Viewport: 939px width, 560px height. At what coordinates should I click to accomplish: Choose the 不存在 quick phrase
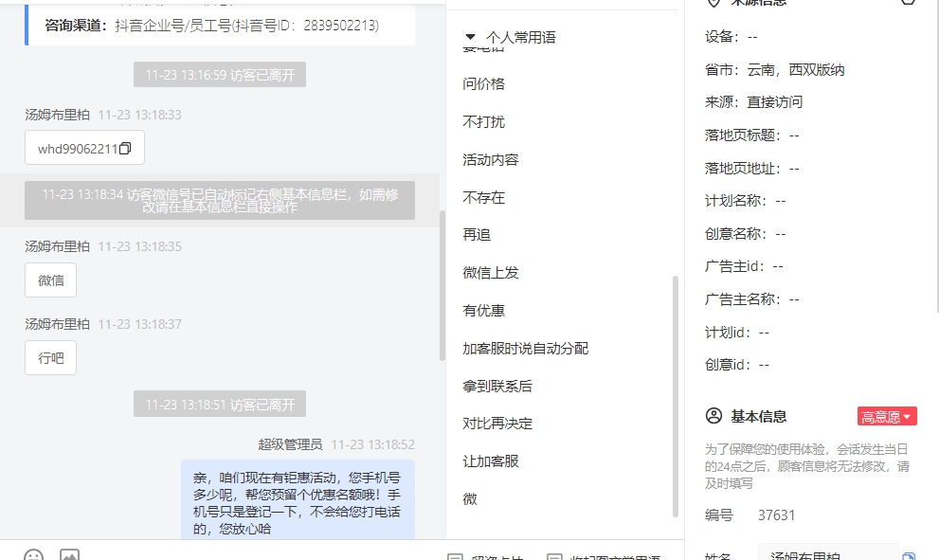pos(484,198)
